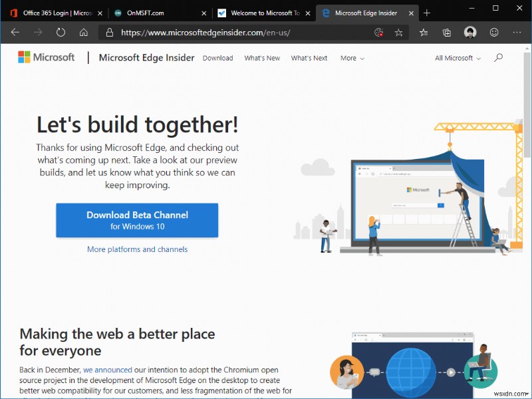Open the browser profile avatar menu

pyautogui.click(x=469, y=32)
